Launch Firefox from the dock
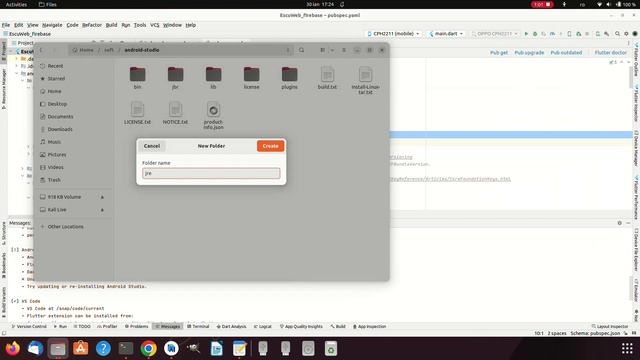The width and height of the screenshot is (640, 360). coord(13,349)
